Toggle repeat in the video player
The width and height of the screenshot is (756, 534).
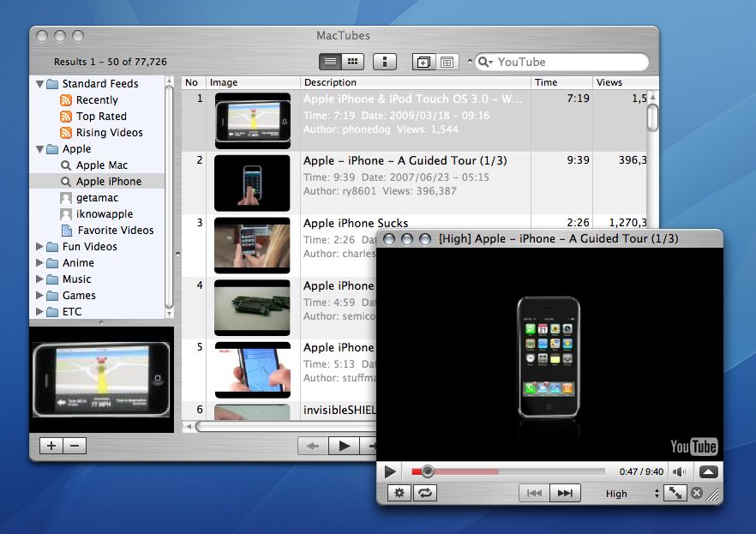(424, 493)
